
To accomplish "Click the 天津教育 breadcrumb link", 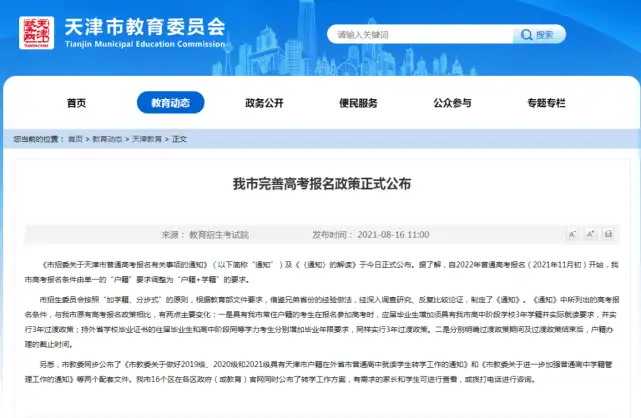I will [147, 139].
